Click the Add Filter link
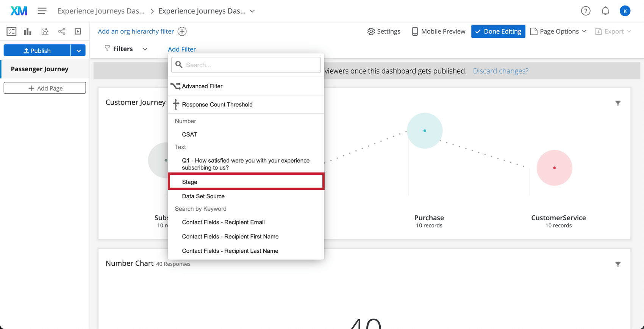 click(x=182, y=49)
